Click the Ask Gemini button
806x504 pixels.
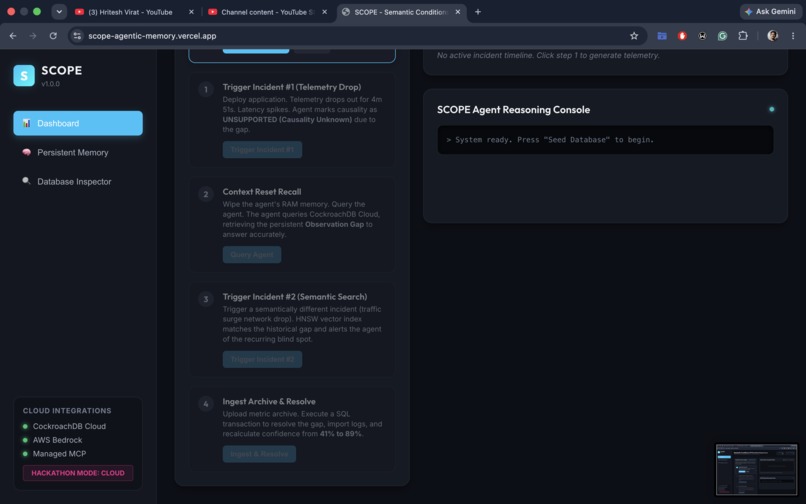click(770, 12)
